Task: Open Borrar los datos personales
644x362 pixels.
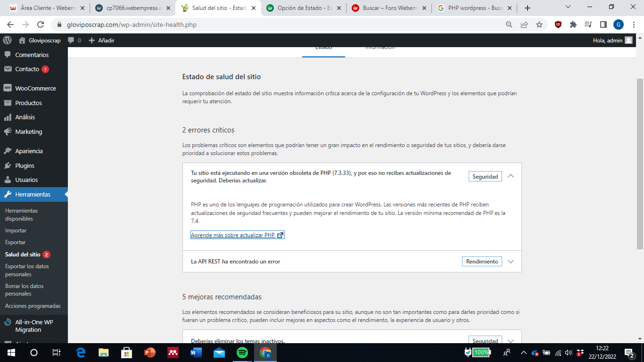Action: 24,290
